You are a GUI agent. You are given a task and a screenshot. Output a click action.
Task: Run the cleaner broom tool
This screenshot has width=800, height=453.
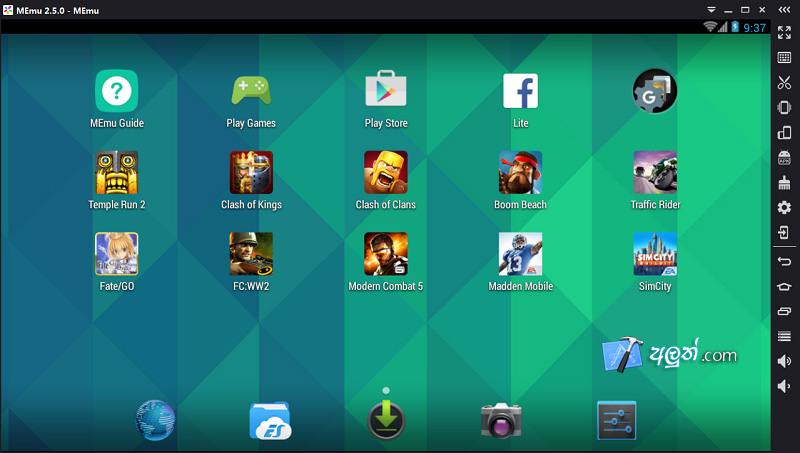(x=784, y=183)
